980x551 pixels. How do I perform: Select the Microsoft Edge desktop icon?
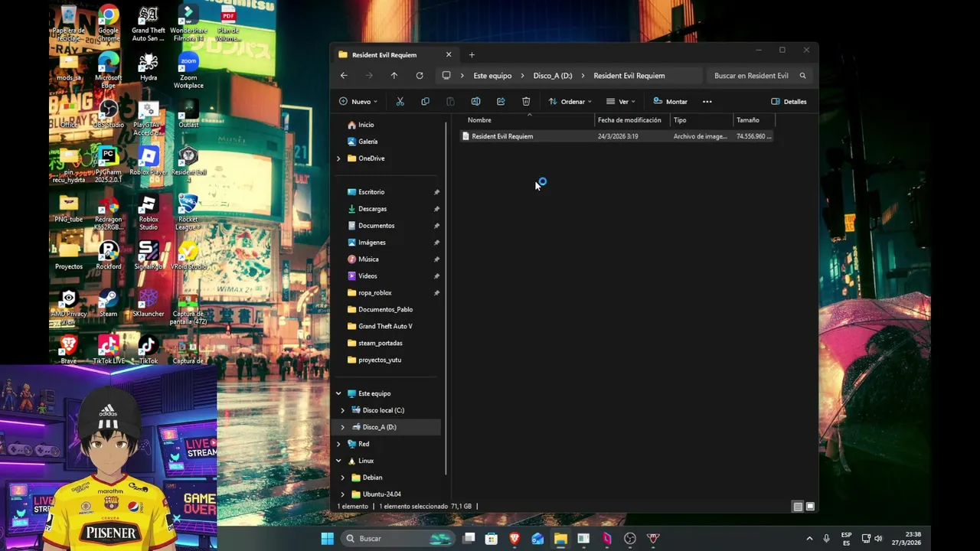pyautogui.click(x=109, y=71)
